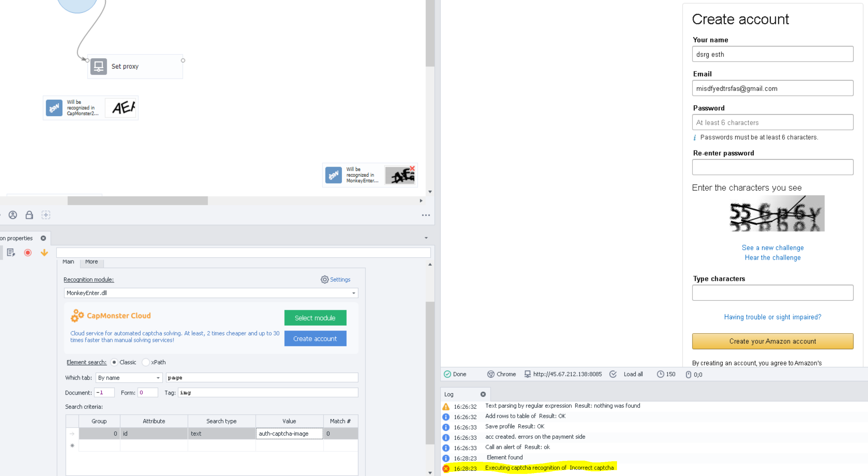Click the red X on MonkeyEnter captcha thumbnail
Viewport: 868px width, 476px height.
tap(412, 168)
